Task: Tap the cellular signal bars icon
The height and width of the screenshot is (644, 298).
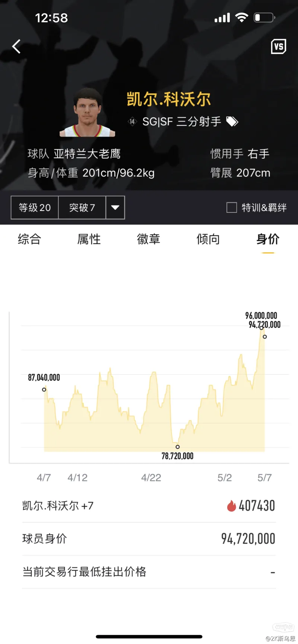Action: [x=222, y=18]
